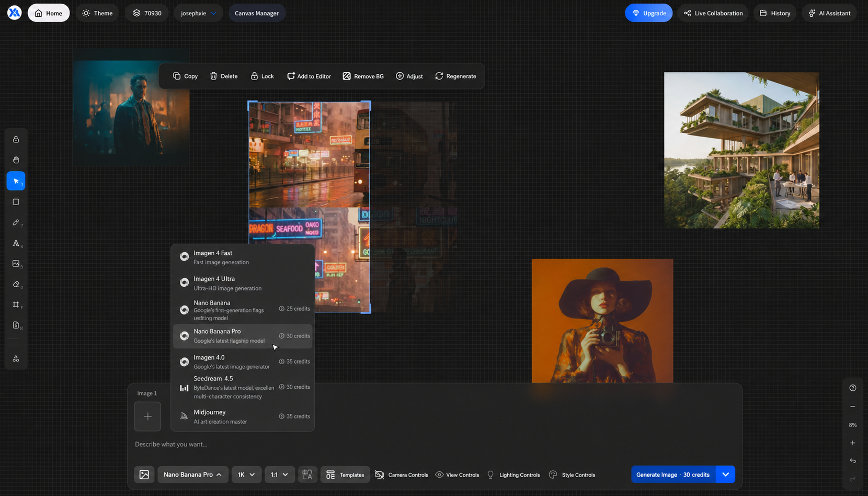This screenshot has height=496, width=868.
Task: Toggle the Theme switch
Action: pyautogui.click(x=97, y=13)
